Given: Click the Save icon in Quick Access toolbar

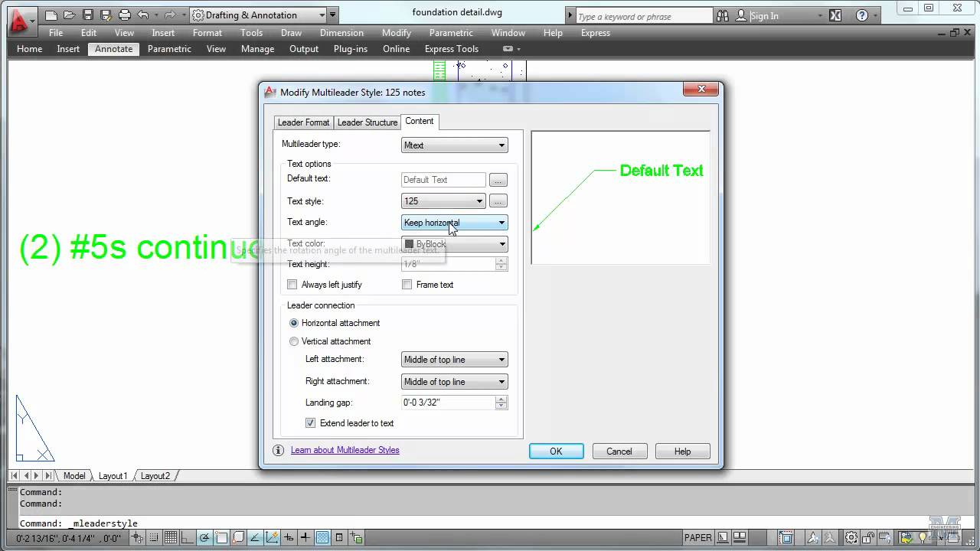Looking at the screenshot, I should pos(87,15).
